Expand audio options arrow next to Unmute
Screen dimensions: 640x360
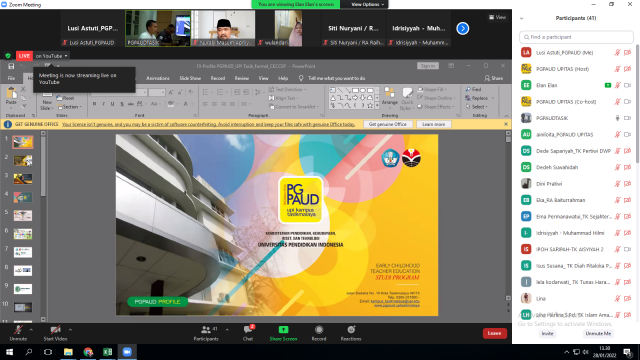31,329
